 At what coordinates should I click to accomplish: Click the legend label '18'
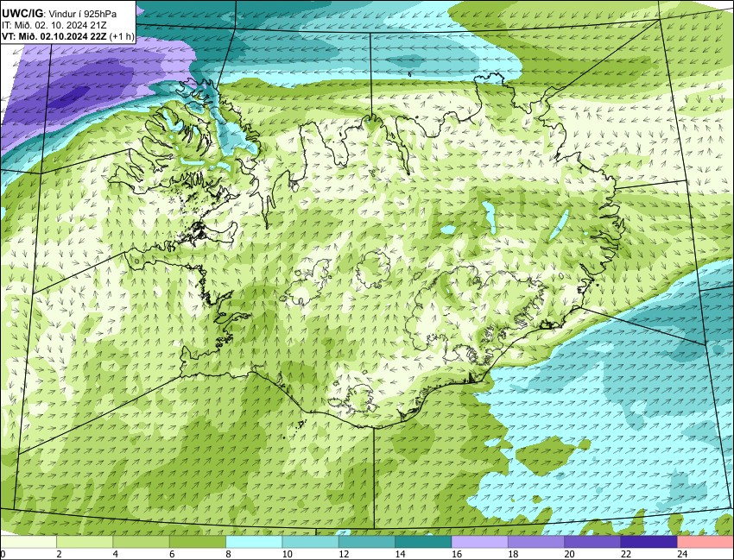click(x=513, y=554)
